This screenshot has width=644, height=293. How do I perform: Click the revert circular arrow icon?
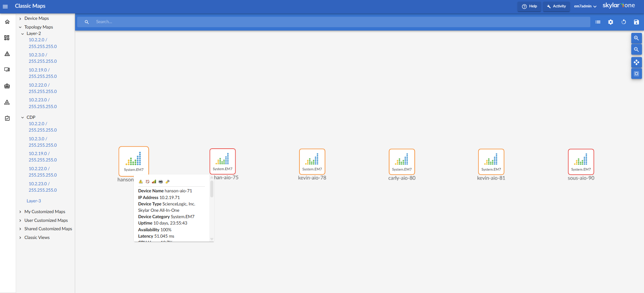[x=624, y=22]
